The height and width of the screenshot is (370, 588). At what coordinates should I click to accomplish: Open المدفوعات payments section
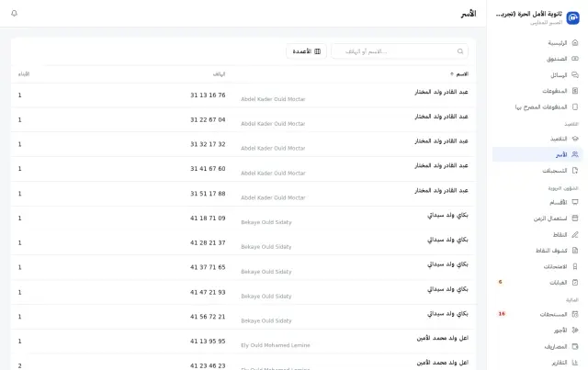(x=537, y=91)
